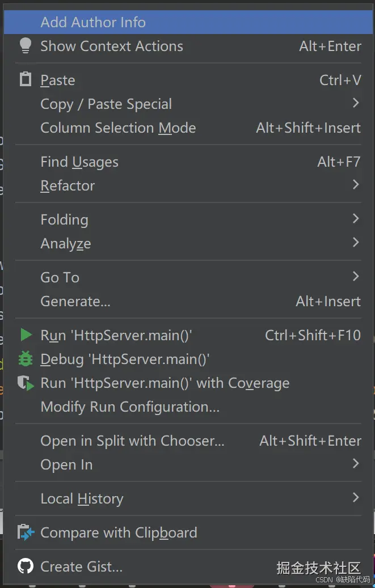Expand the Folding submenu arrow
This screenshot has height=588, width=375.
[x=356, y=219]
